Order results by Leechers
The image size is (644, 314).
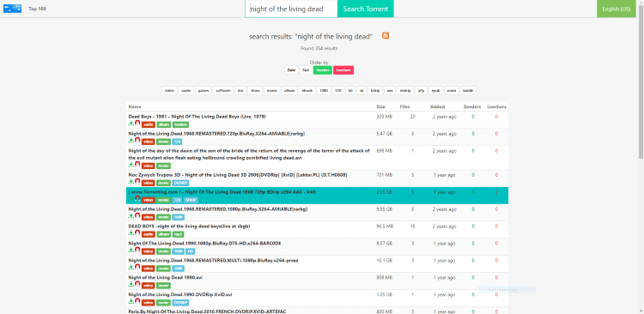[x=343, y=70]
